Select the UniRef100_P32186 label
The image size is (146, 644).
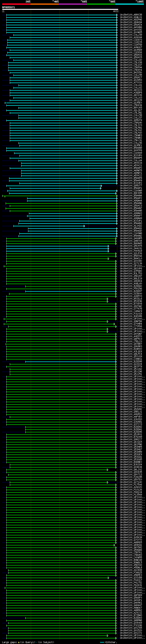[131, 625]
